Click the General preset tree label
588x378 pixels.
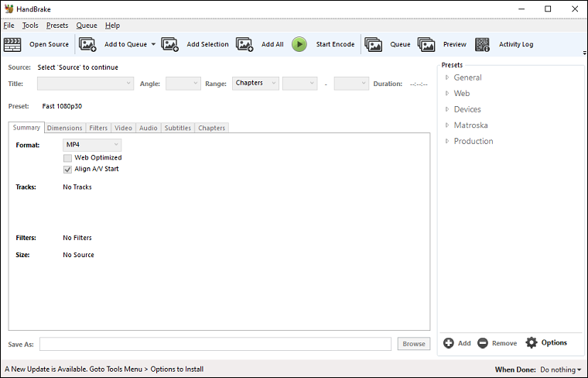point(467,77)
